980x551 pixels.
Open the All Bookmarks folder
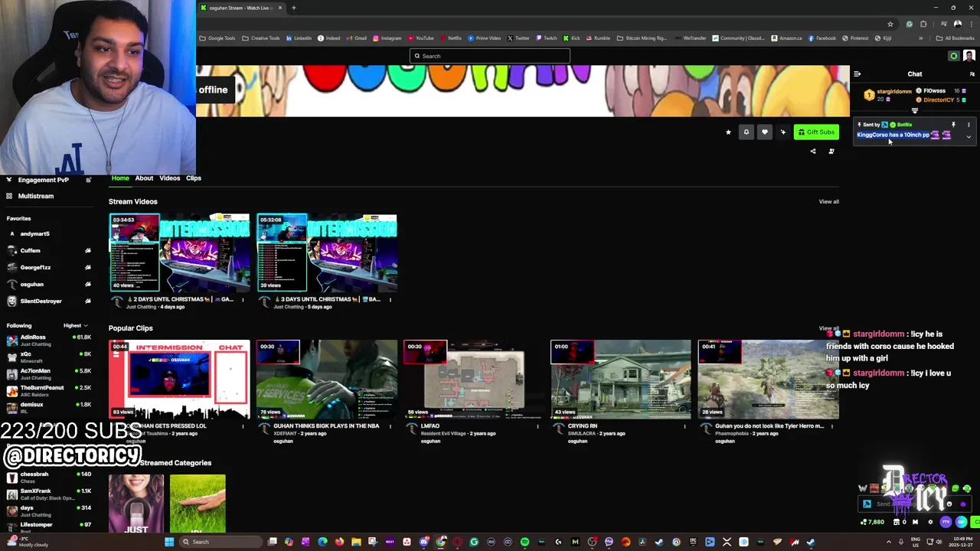955,38
